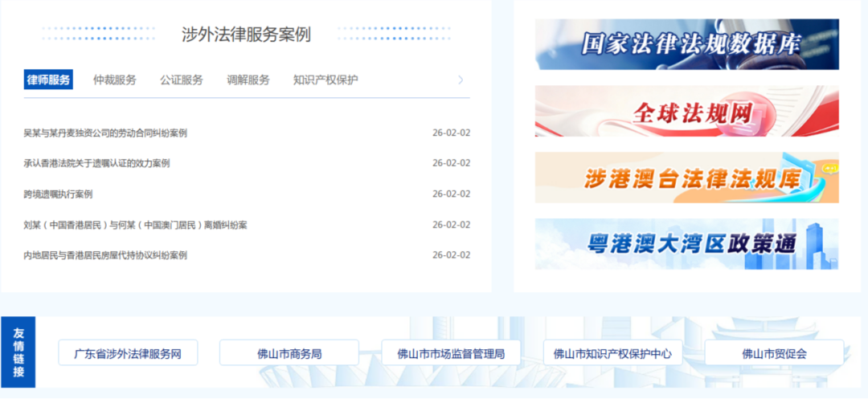Open the 公证服务 tab
868x399 pixels.
pos(182,79)
